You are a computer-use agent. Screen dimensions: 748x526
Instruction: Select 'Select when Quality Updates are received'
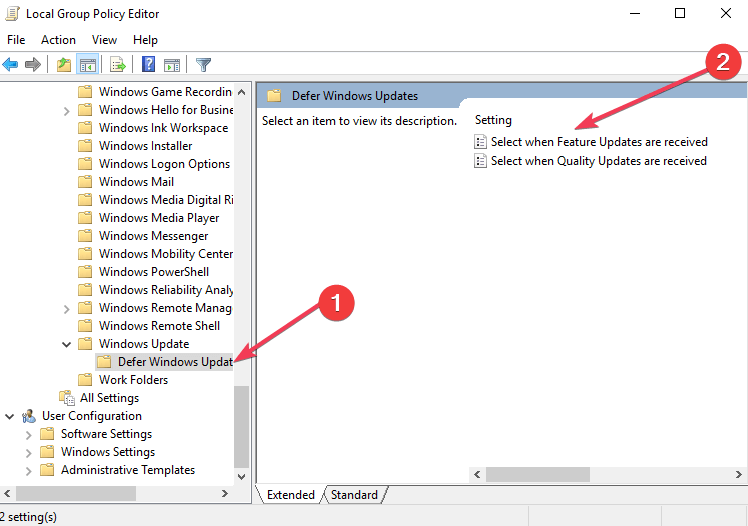(x=598, y=161)
